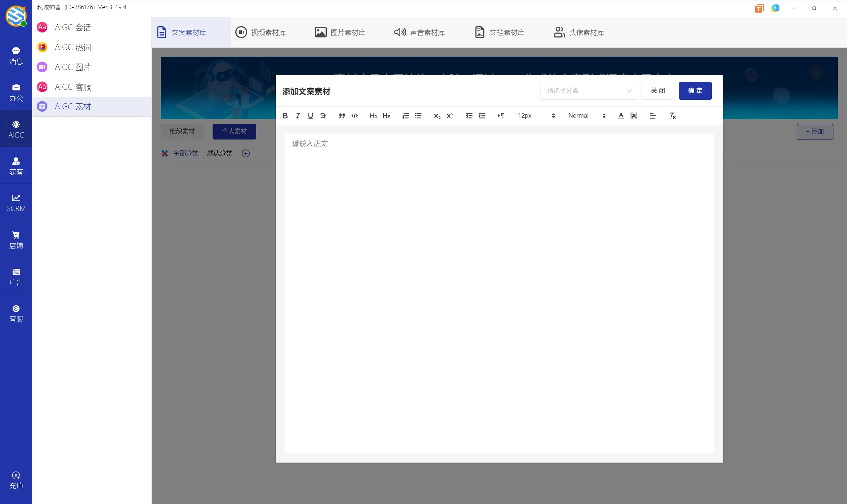The height and width of the screenshot is (504, 848).
Task: Apply H1 heading style
Action: [x=373, y=116]
